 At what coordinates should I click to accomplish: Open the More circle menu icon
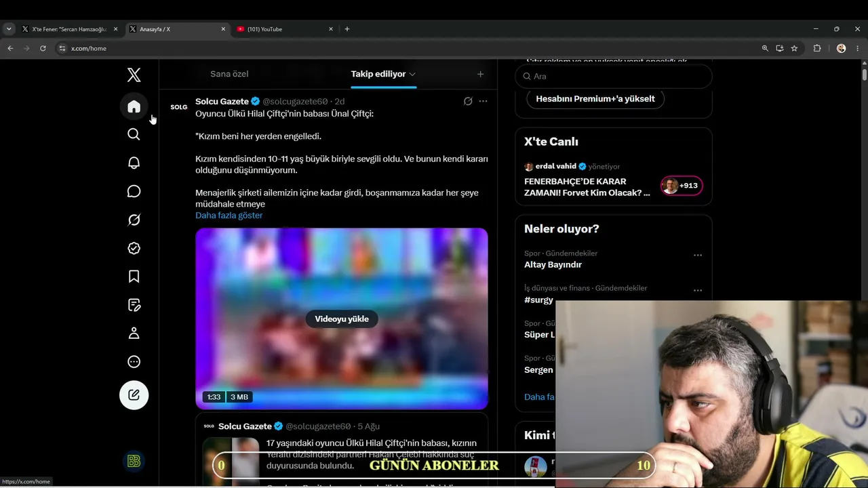click(x=134, y=362)
